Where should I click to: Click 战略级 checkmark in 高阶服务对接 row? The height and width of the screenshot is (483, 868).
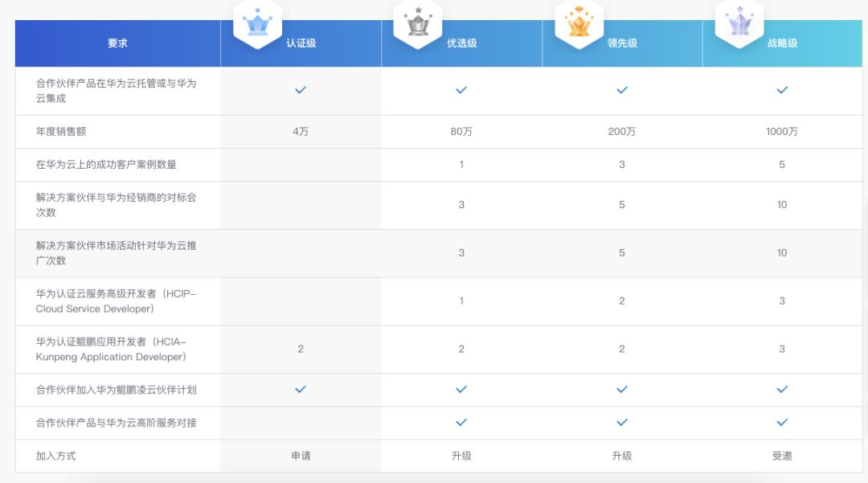782,423
